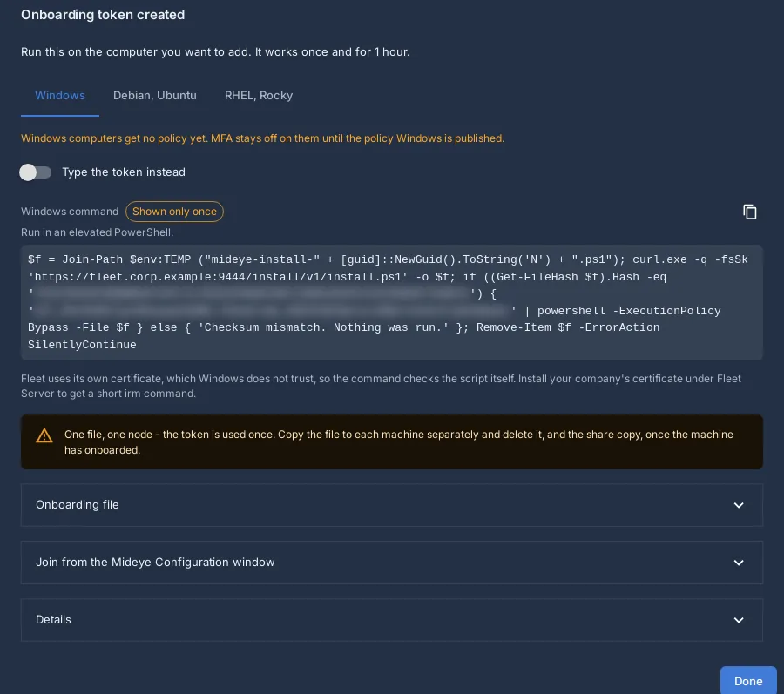Select the Windows tab
The image size is (784, 694).
pos(60,96)
